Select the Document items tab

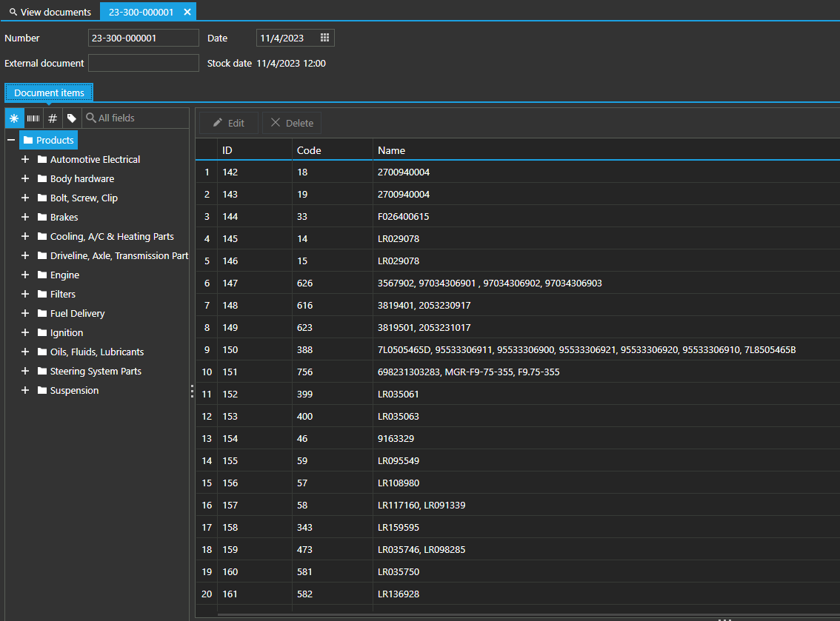click(x=49, y=93)
